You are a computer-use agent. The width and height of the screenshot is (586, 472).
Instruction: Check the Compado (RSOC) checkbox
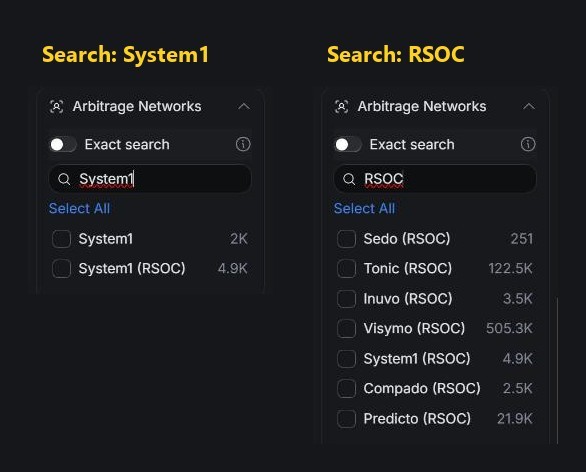coord(346,389)
